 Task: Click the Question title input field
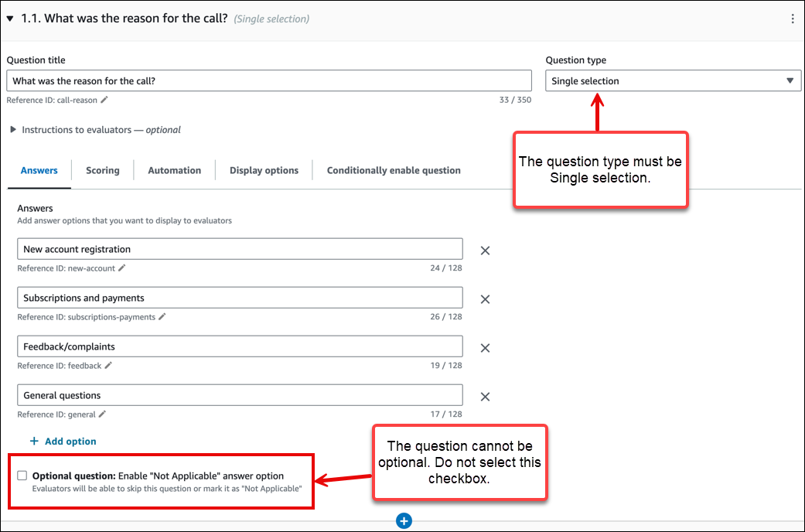tap(269, 81)
